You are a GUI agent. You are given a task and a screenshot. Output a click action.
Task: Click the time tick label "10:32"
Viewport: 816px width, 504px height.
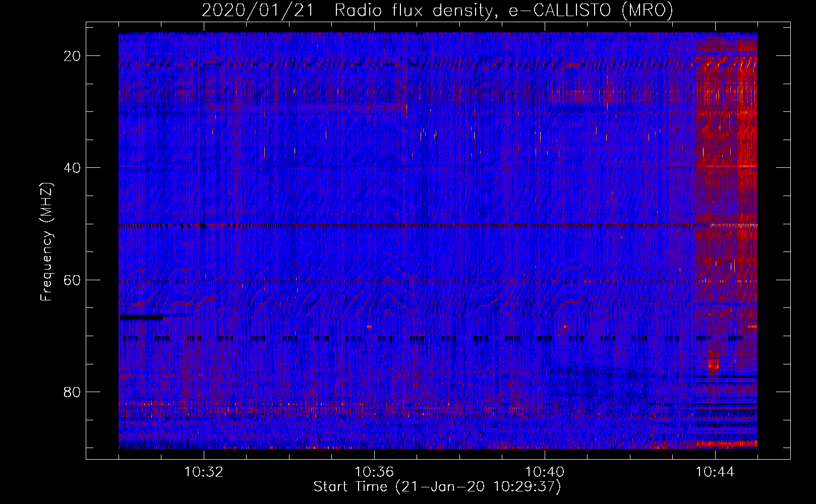tap(204, 472)
